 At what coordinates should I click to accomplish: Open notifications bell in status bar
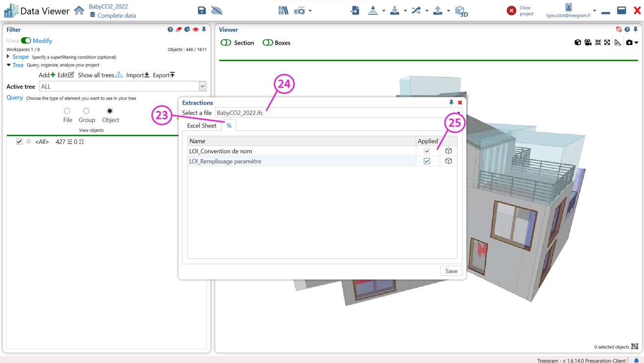pos(637,361)
